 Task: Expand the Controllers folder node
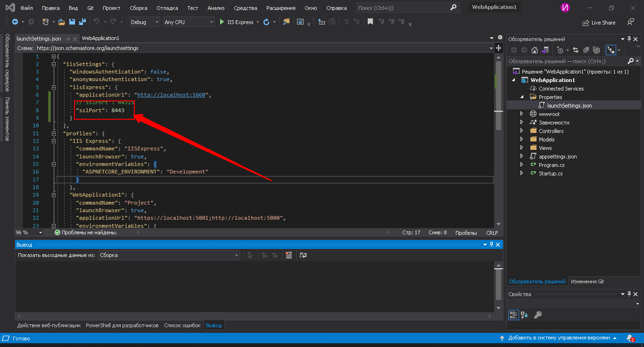pos(521,131)
